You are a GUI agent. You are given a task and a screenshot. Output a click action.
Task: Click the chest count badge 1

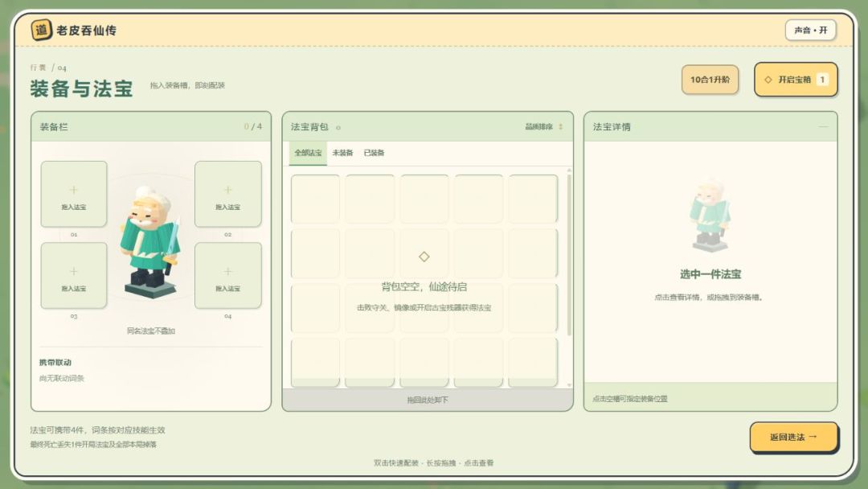coord(822,80)
